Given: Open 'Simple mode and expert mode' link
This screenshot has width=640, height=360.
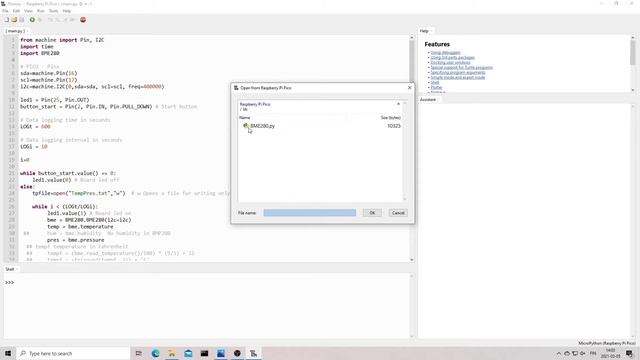Looking at the screenshot, I should (x=458, y=77).
